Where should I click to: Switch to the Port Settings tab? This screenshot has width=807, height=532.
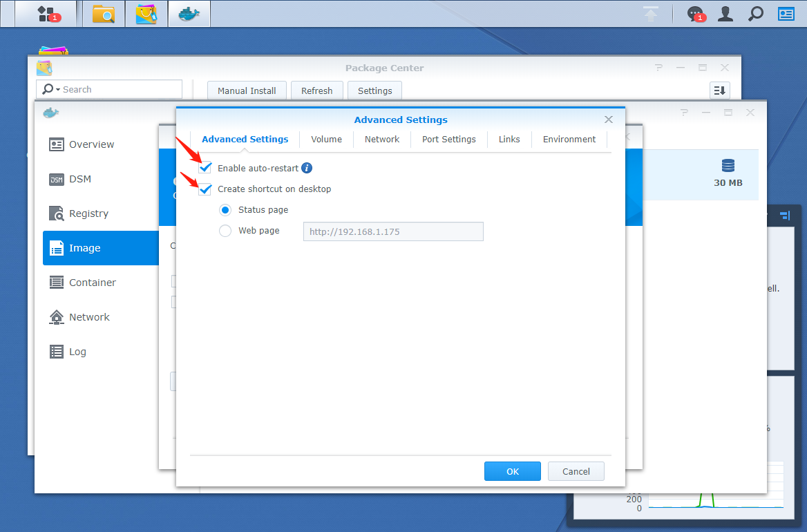click(449, 139)
